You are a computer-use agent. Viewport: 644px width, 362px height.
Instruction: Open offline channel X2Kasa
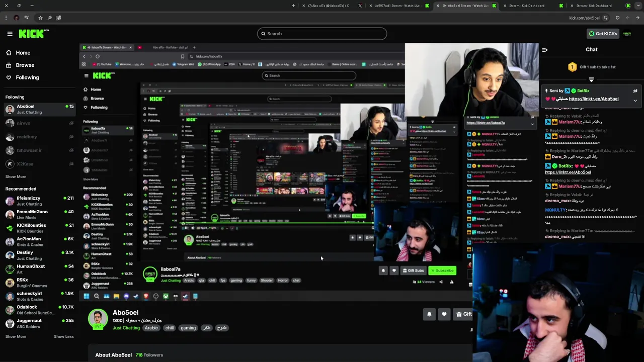[39, 164]
